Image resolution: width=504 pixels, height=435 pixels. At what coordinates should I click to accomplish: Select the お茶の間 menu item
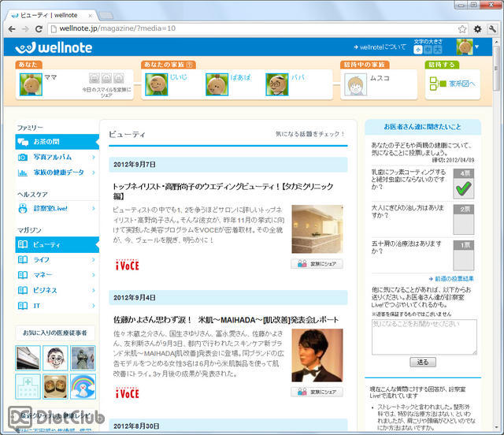coord(46,142)
